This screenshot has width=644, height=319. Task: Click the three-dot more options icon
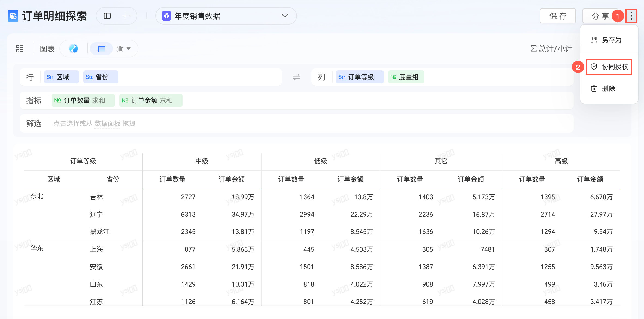631,16
